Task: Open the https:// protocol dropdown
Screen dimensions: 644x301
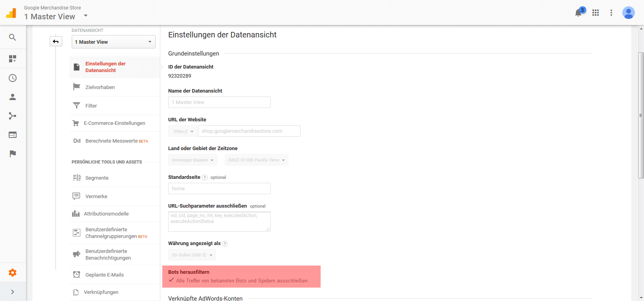Action: click(183, 131)
